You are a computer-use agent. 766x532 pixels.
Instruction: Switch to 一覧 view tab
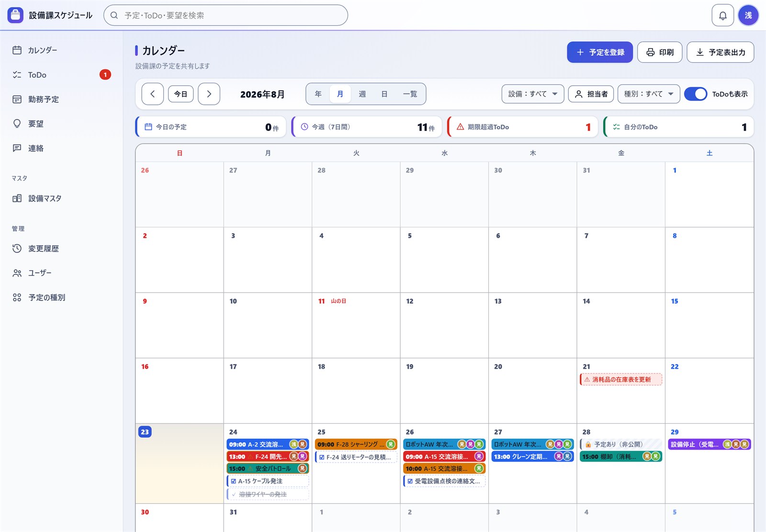click(x=410, y=94)
